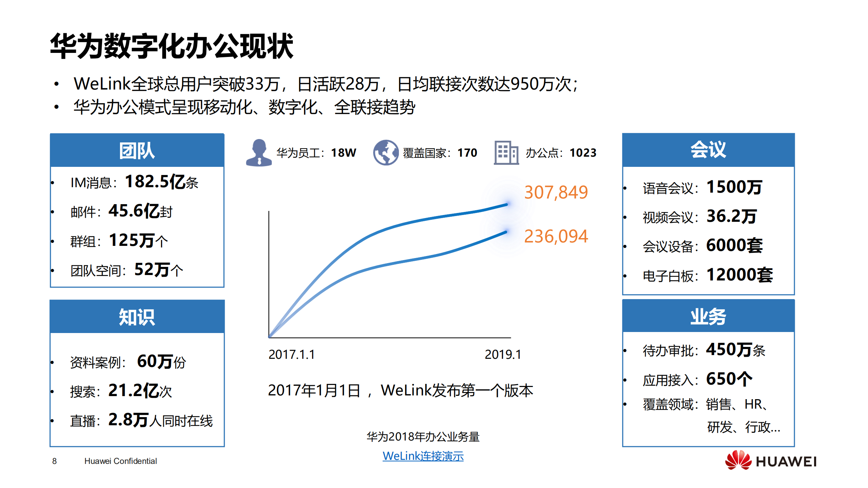
Task: Click the 2017.1.1 axis label
Action: pyautogui.click(x=292, y=355)
